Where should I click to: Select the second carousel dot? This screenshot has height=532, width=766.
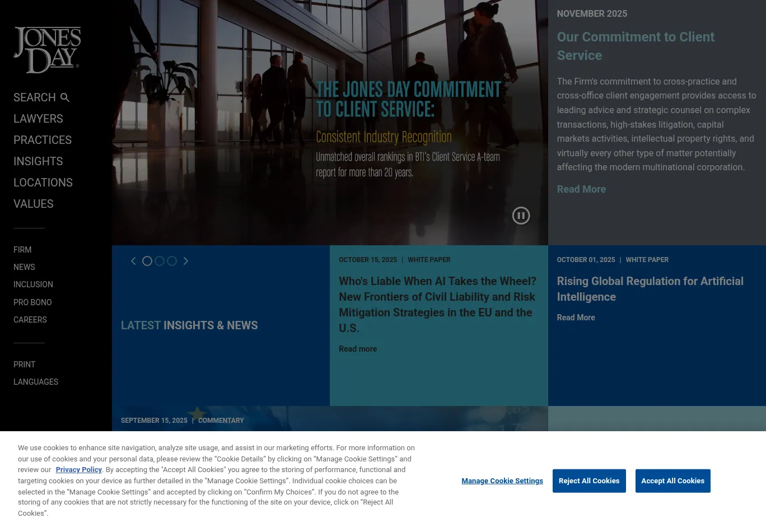[x=160, y=261]
